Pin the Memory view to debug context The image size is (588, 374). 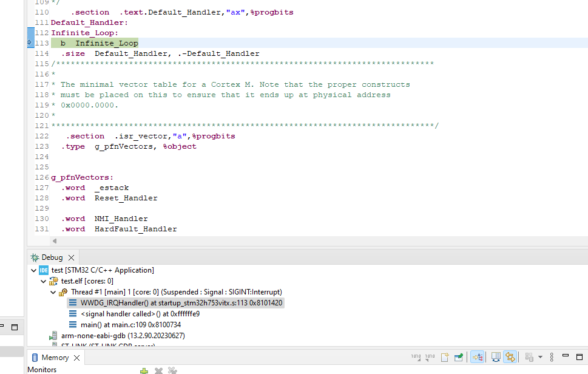tap(459, 357)
